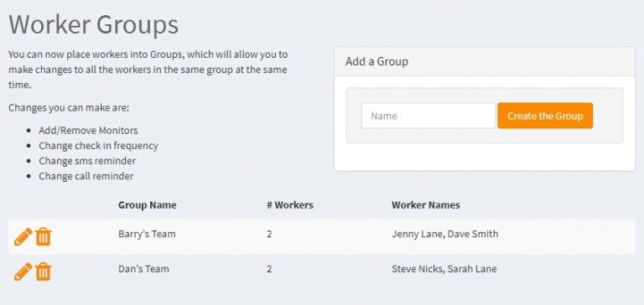Click the 'Change check in frequency' bullet
The width and height of the screenshot is (644, 305).
pos(98,146)
